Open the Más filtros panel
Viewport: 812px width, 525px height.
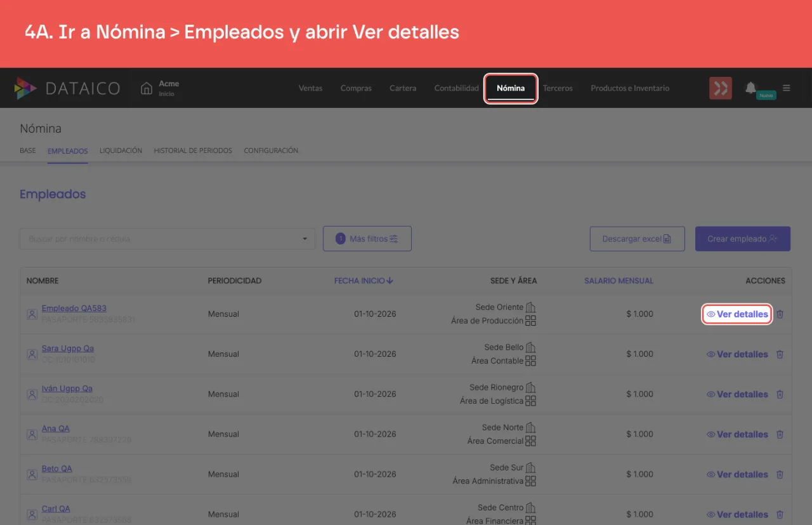click(367, 239)
